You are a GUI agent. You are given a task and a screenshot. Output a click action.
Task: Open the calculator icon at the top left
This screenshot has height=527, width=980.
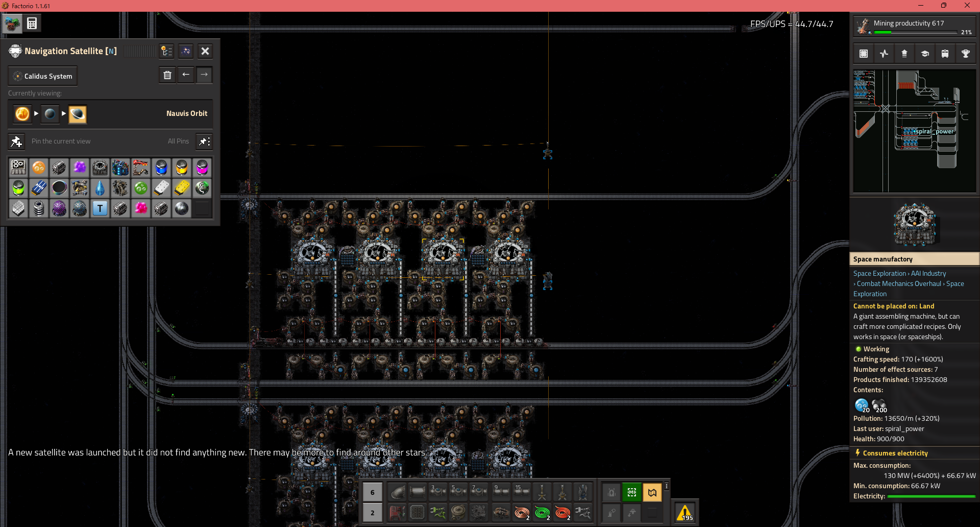pos(32,23)
